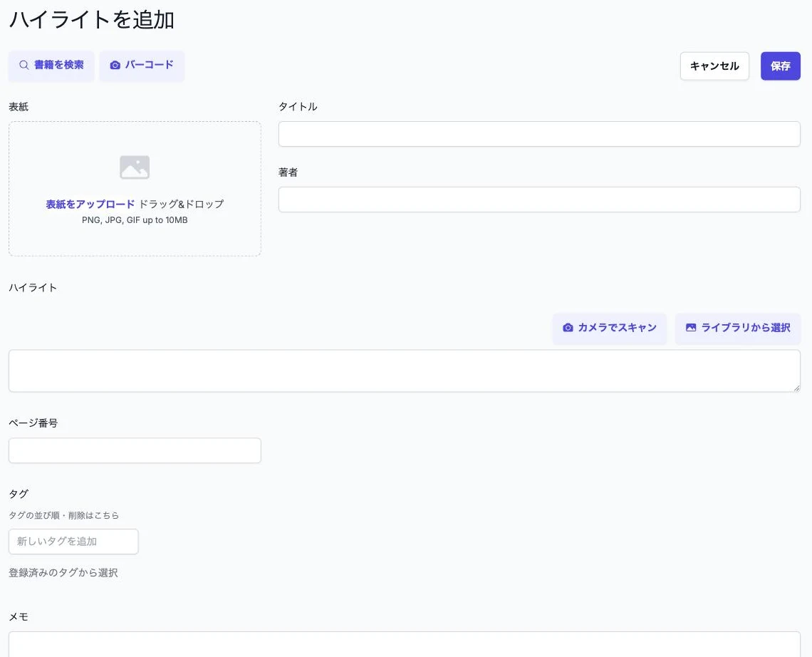
Task: Click the ハイライトを追加 page heading
Action: coord(92,20)
